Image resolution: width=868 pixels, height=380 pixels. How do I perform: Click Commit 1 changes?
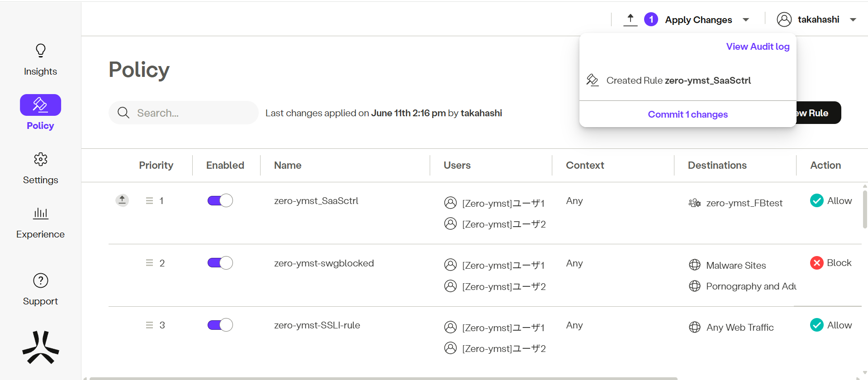(x=688, y=114)
